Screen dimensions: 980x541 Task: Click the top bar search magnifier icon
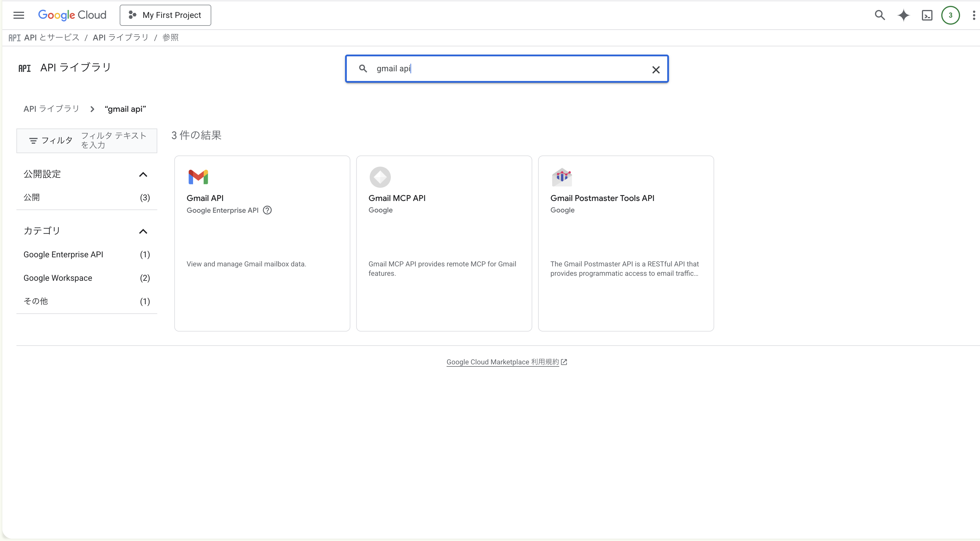880,15
